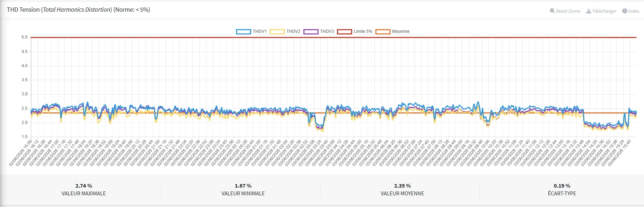Image resolution: width=644 pixels, height=207 pixels.
Task: Click the 3.5 y-axis tick label
Action: click(24, 80)
